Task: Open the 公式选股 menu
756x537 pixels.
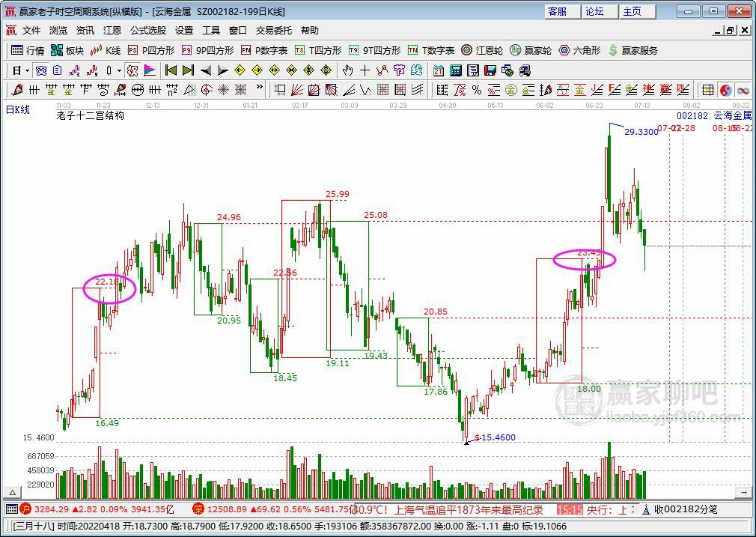Action: tap(148, 31)
